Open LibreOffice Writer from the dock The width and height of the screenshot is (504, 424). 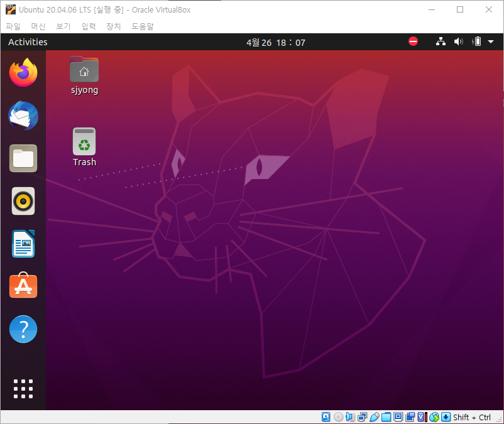(23, 244)
